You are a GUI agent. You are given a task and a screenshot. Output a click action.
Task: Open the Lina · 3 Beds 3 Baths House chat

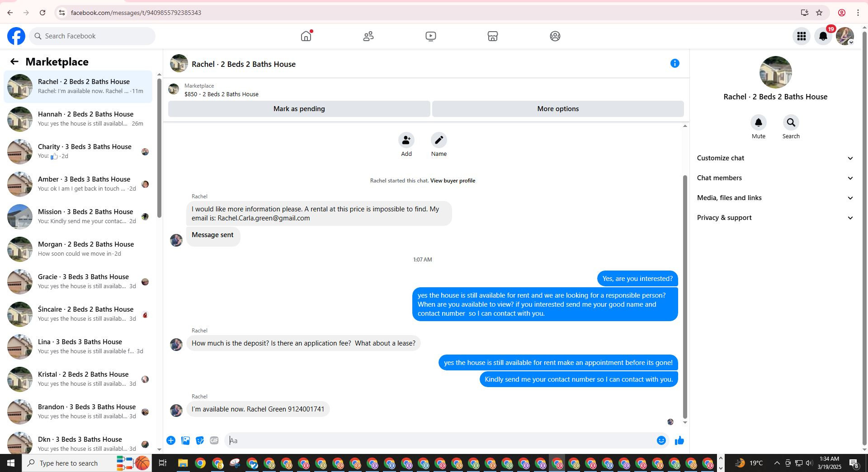tap(78, 347)
